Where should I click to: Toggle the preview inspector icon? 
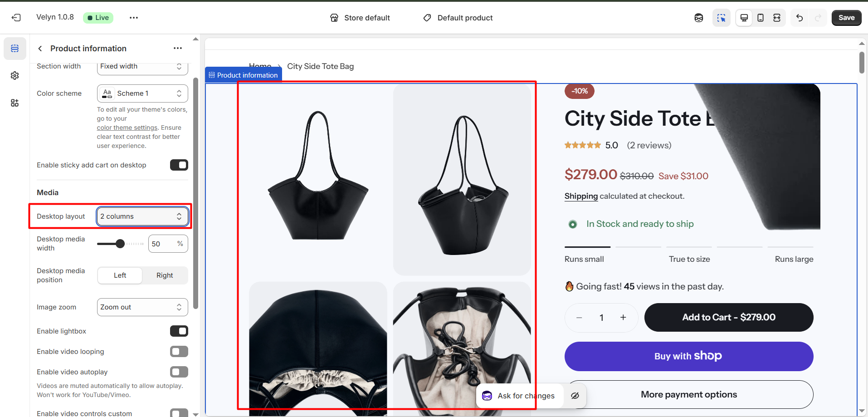721,18
